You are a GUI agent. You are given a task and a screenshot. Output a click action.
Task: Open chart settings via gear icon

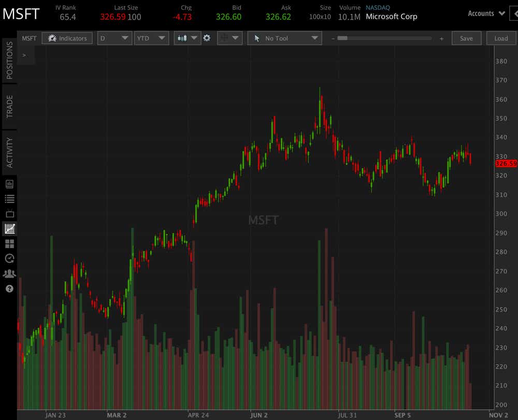coord(207,38)
